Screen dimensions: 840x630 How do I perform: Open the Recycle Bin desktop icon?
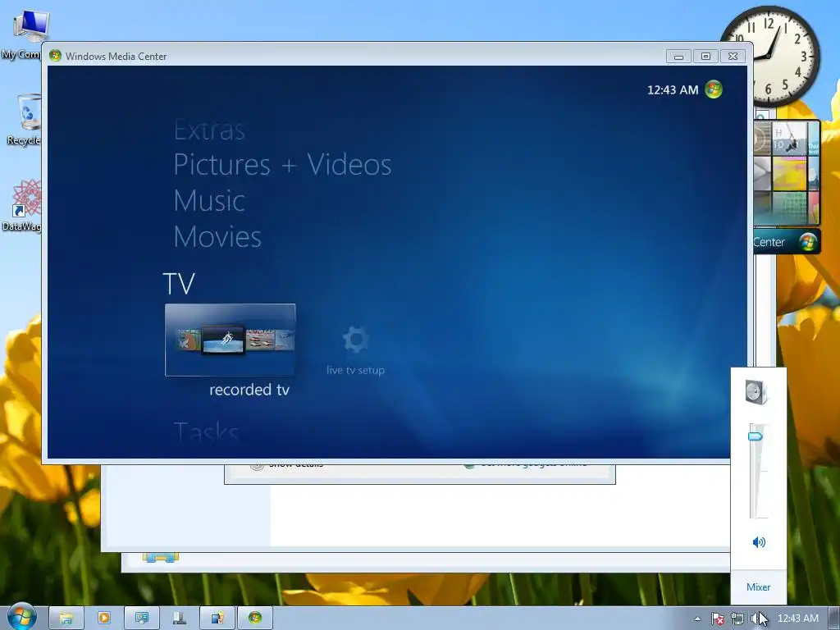(x=28, y=121)
